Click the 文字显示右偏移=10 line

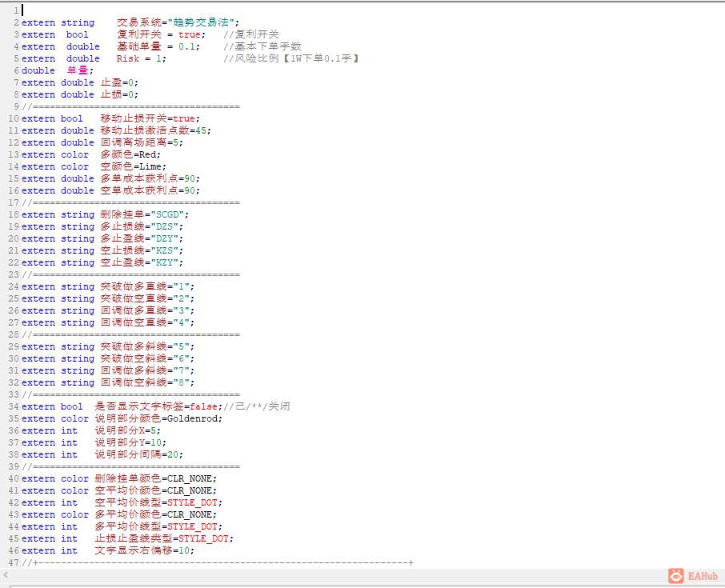108,551
